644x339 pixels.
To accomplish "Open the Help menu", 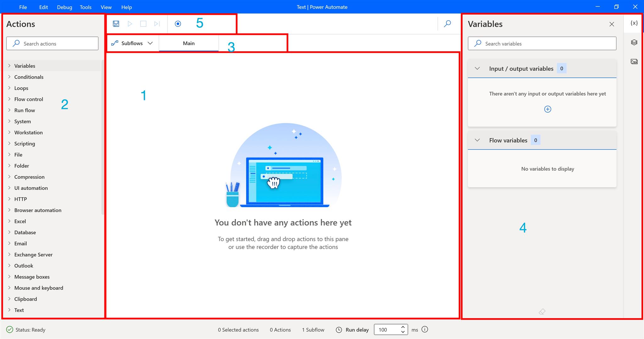I will click(126, 7).
